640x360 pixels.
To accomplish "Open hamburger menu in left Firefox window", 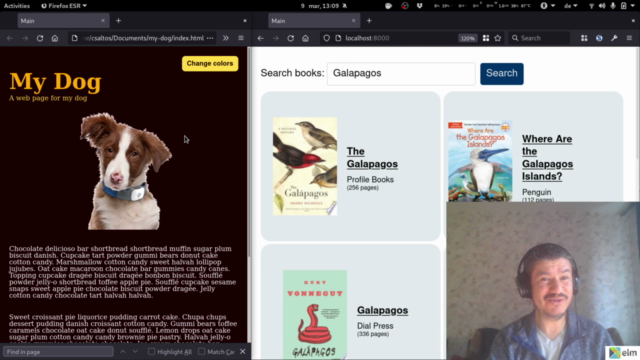I will pyautogui.click(x=241, y=38).
